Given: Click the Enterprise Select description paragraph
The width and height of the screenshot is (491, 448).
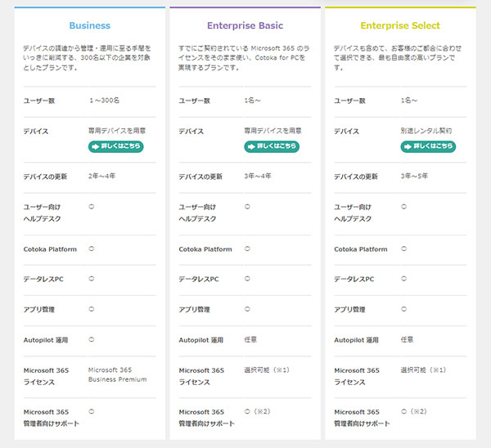Looking at the screenshot, I should tap(398, 58).
